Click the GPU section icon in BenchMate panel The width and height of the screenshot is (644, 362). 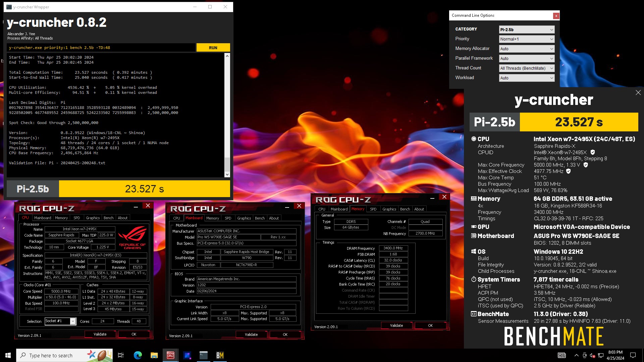(x=474, y=227)
